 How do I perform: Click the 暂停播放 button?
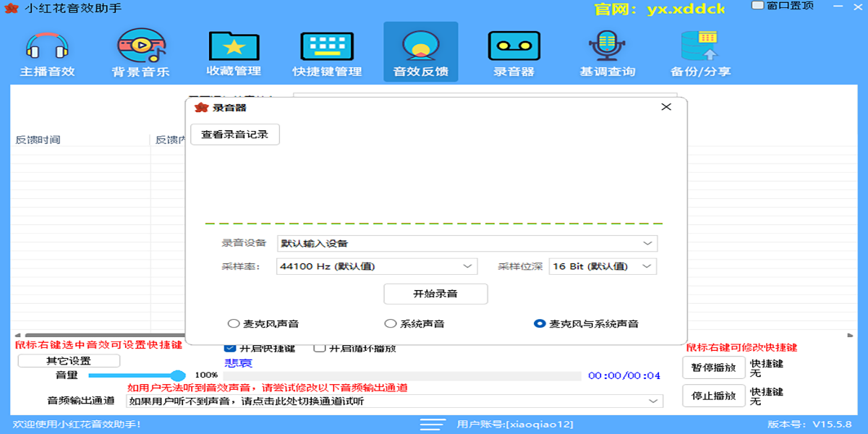pyautogui.click(x=713, y=367)
